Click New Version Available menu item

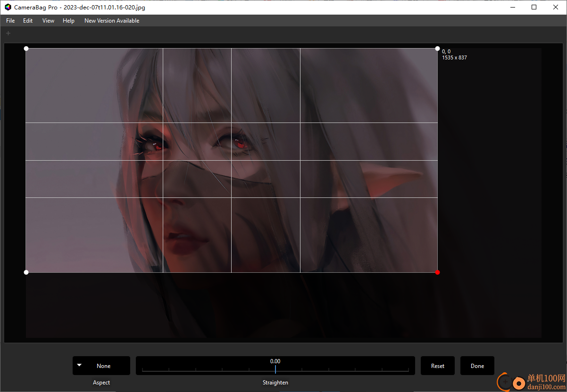(112, 21)
